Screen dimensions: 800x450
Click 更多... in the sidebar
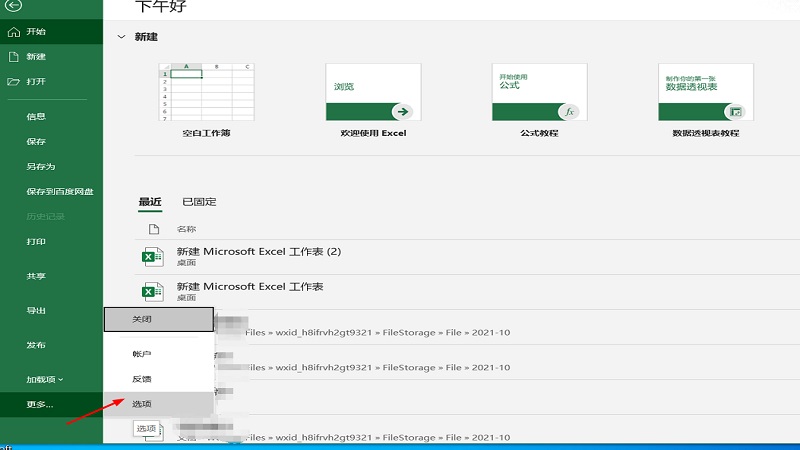tap(51, 405)
